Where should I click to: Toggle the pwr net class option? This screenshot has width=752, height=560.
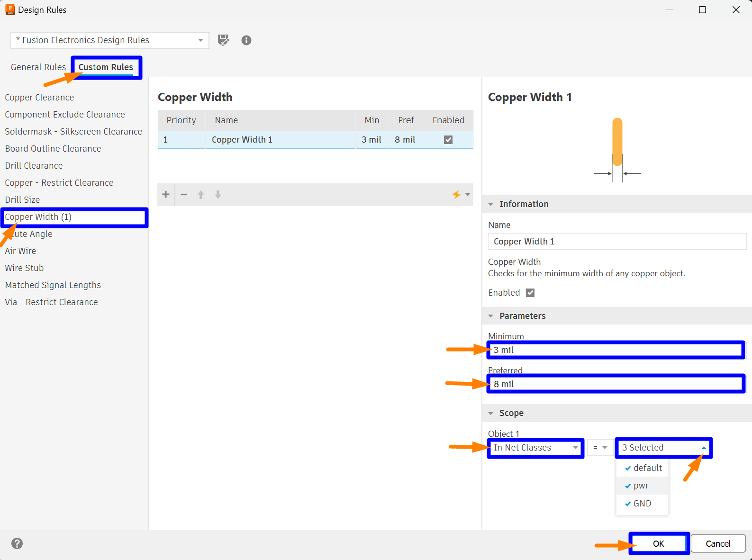(643, 486)
